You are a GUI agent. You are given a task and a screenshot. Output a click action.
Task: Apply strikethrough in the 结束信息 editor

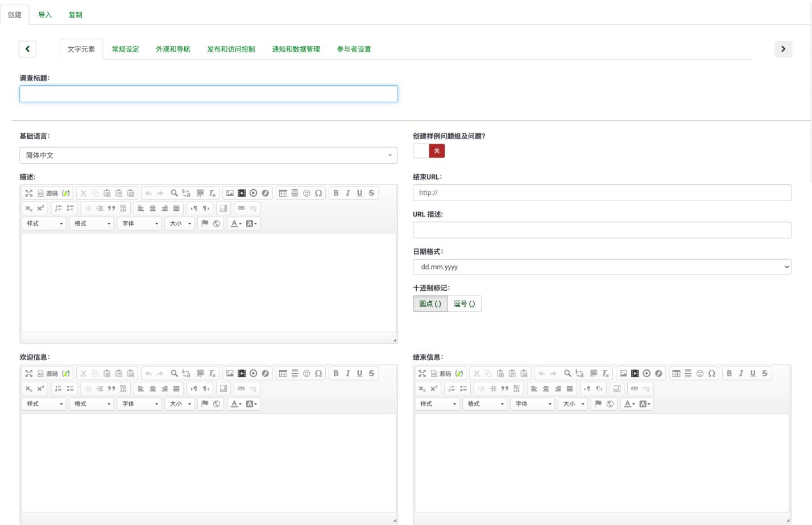click(764, 373)
